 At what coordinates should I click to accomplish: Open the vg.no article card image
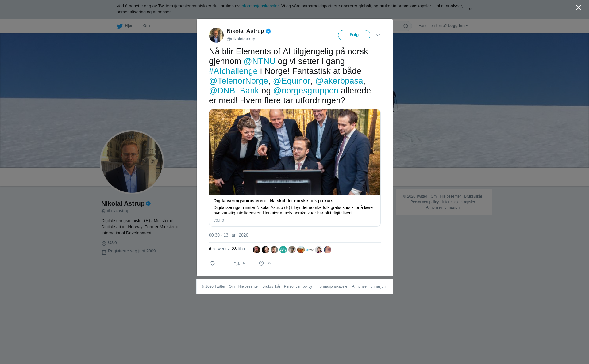[x=295, y=152]
